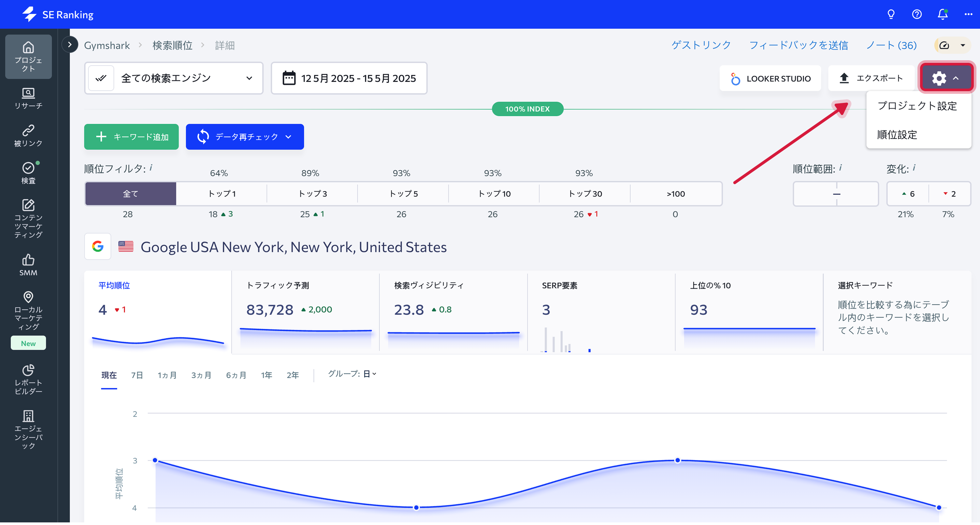Screen dimensions: 980x525
Task: Click the double-check icon beside search engine selector
Action: pyautogui.click(x=101, y=78)
